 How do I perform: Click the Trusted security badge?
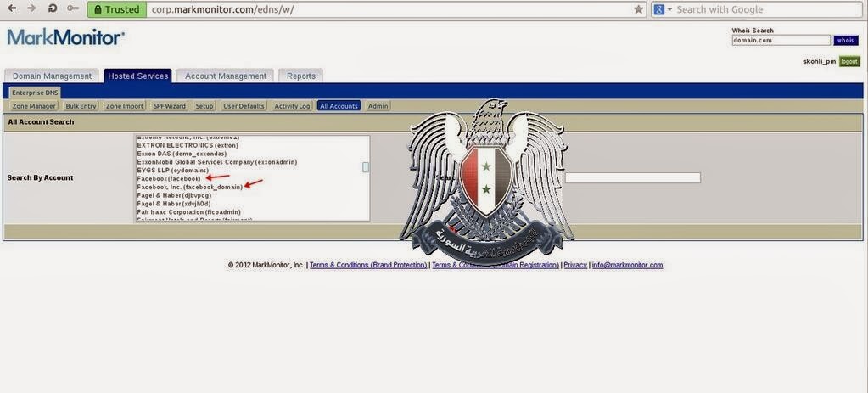point(117,9)
